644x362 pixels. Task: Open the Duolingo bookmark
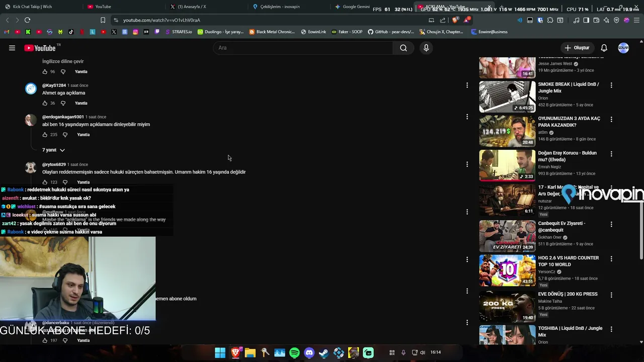click(x=220, y=32)
